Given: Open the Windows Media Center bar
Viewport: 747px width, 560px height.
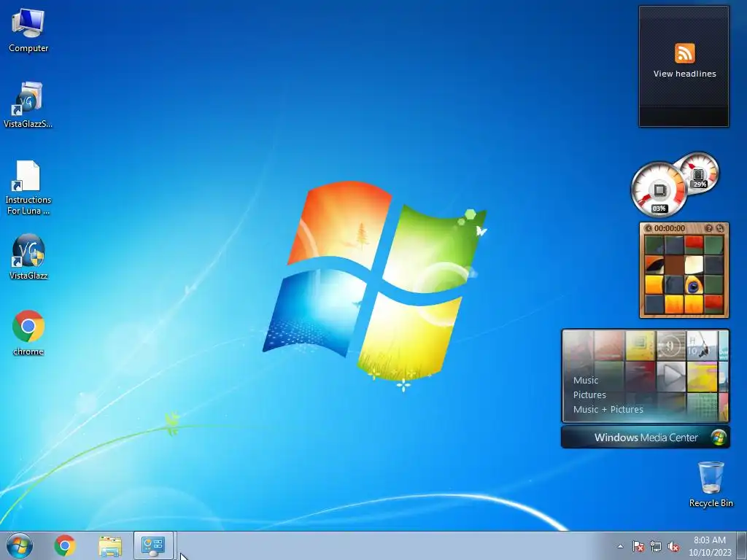Looking at the screenshot, I should coord(646,437).
